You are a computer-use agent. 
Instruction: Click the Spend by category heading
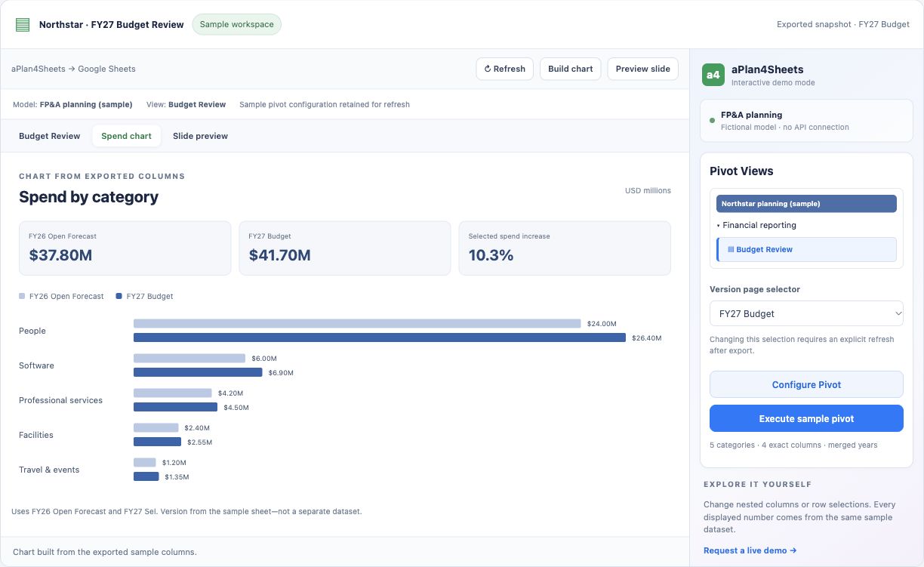click(x=88, y=197)
